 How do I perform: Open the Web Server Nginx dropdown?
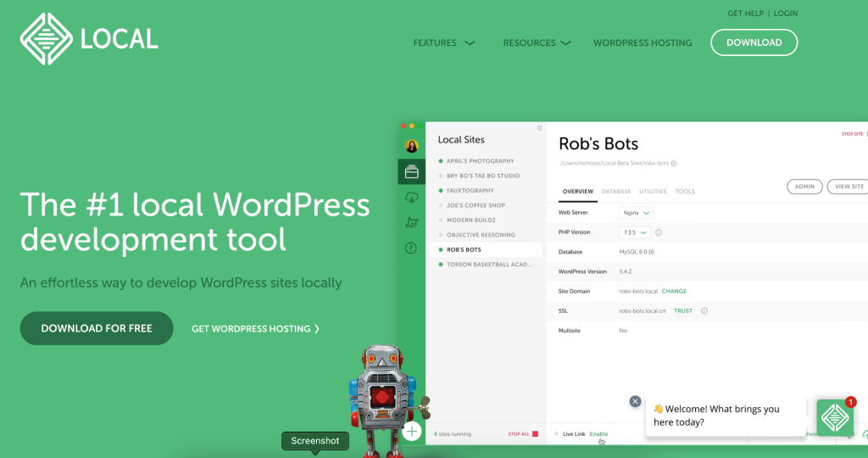click(x=636, y=213)
